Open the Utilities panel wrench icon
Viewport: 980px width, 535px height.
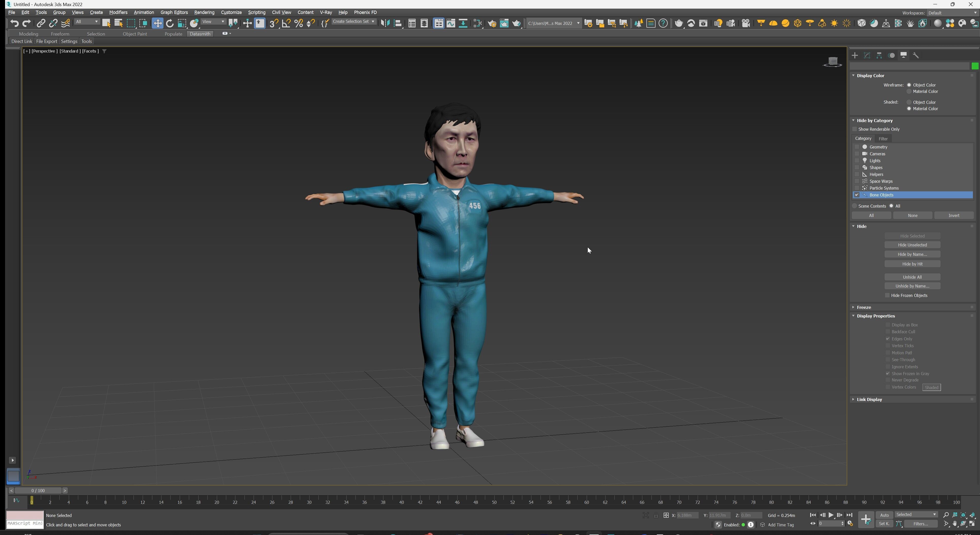point(916,56)
